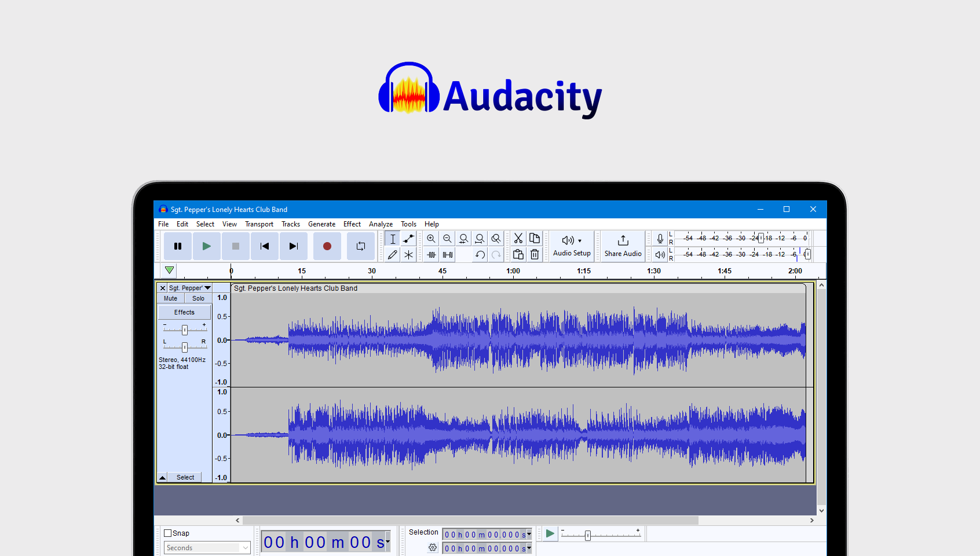
Task: Adjust the track gain slider
Action: (x=185, y=330)
